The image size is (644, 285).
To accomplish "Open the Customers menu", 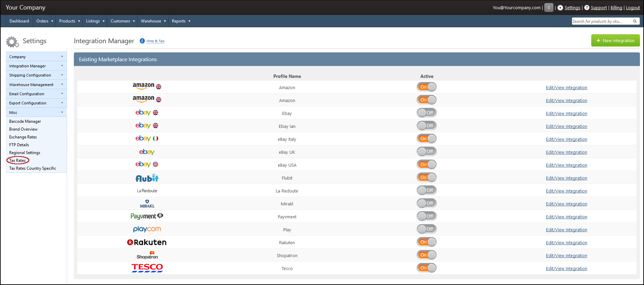I will [x=123, y=21].
